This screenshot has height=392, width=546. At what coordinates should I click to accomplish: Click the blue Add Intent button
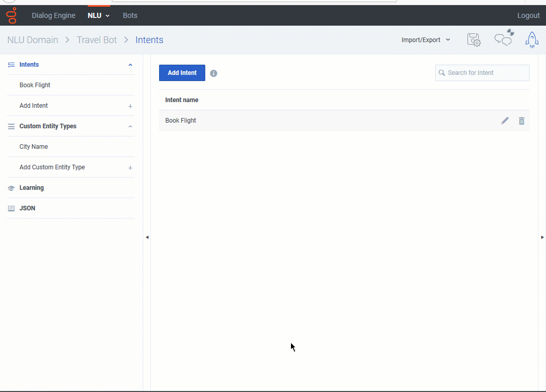coord(182,73)
